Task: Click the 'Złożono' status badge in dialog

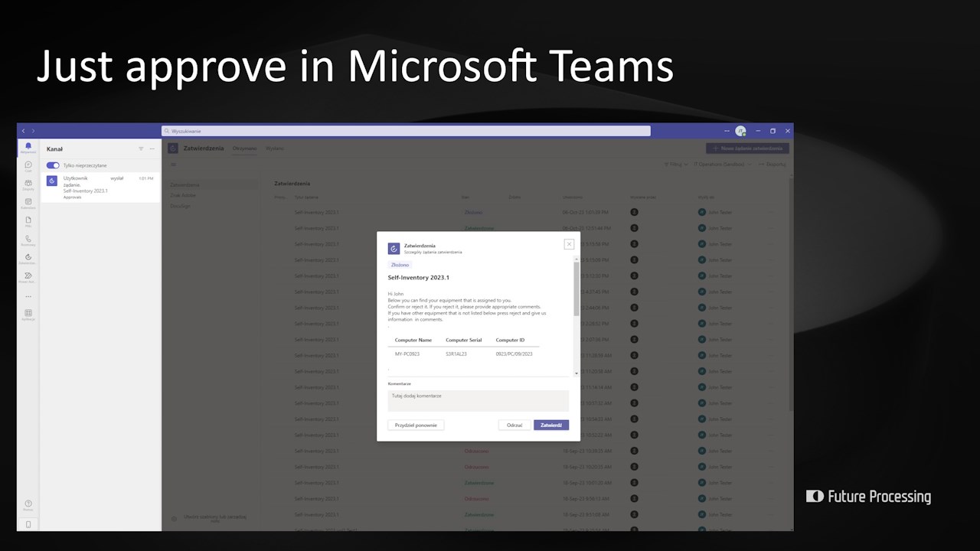Action: [400, 265]
